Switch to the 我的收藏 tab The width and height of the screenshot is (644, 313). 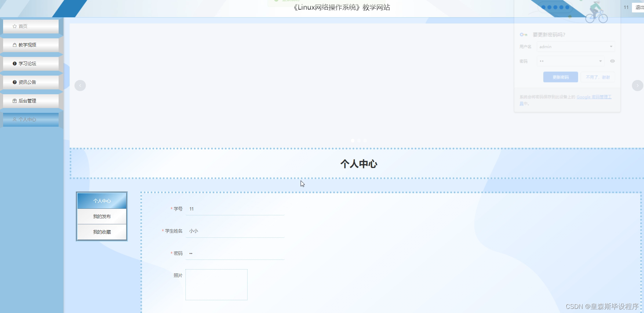coord(102,232)
